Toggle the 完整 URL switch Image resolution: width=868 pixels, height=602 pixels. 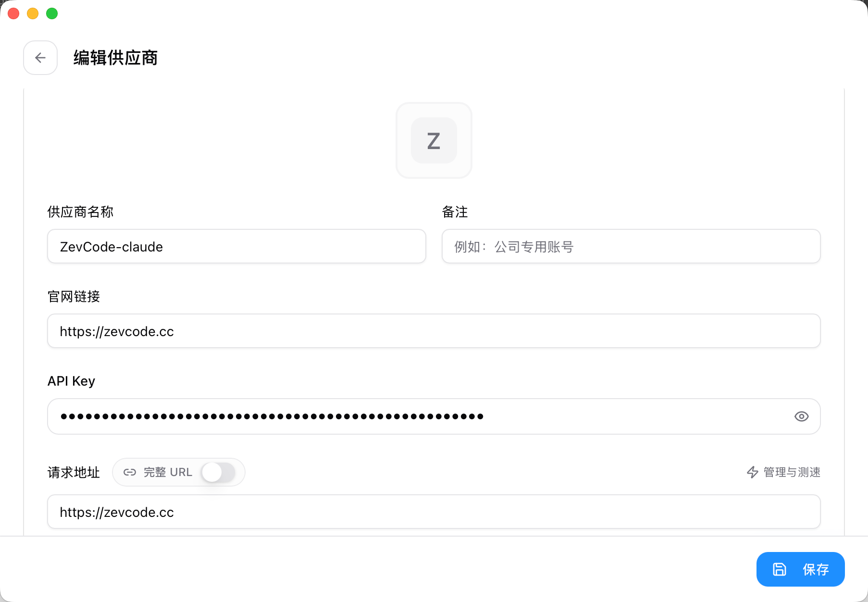click(x=218, y=472)
